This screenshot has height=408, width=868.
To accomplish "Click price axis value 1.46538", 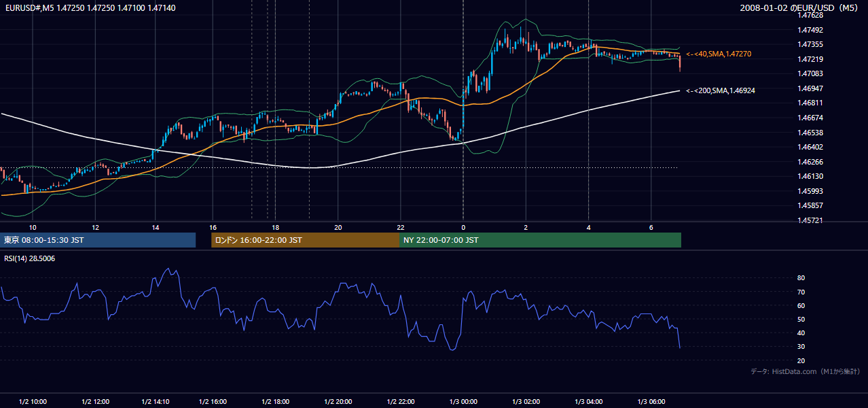I will (810, 133).
